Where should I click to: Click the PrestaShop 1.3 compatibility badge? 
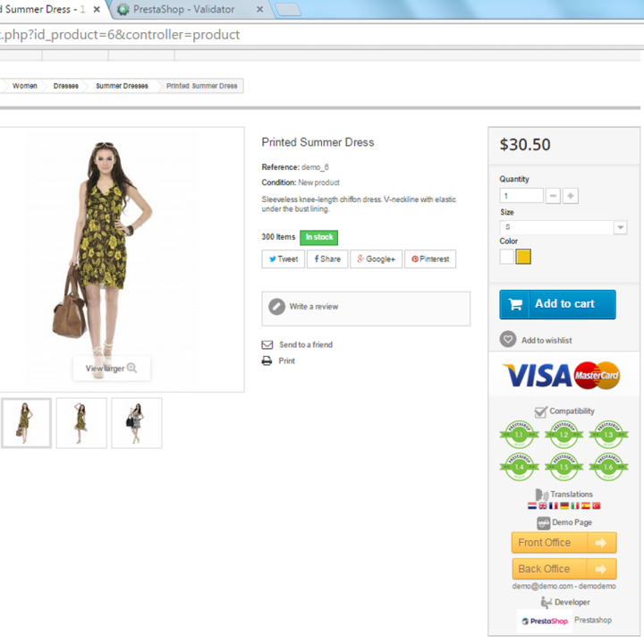click(608, 435)
